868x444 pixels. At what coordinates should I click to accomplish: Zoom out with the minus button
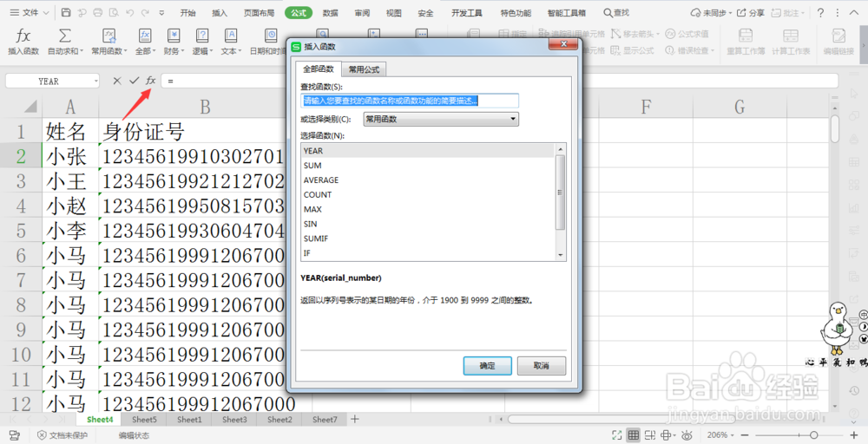(x=745, y=435)
